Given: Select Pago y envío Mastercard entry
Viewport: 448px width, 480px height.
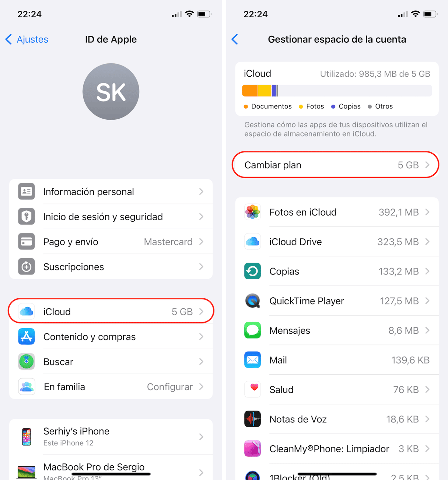Looking at the screenshot, I should click(x=111, y=242).
